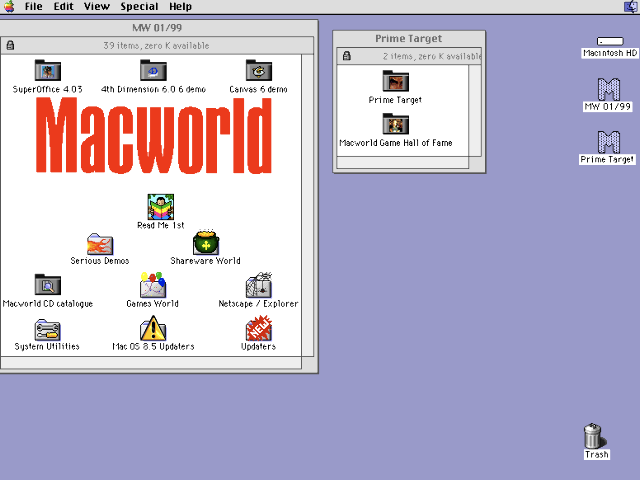
Task: Open the Mac OS 8.5 Updaters warning folder
Action: [x=153, y=328]
